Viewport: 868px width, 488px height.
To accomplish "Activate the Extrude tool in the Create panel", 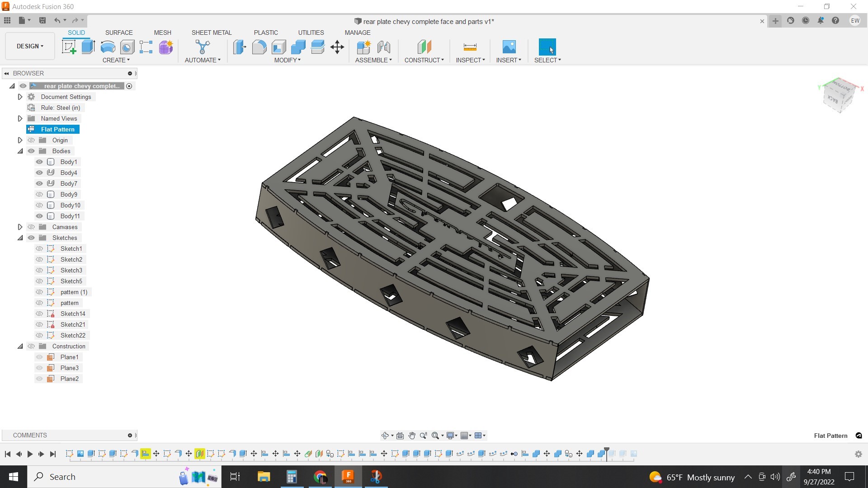I will (87, 47).
